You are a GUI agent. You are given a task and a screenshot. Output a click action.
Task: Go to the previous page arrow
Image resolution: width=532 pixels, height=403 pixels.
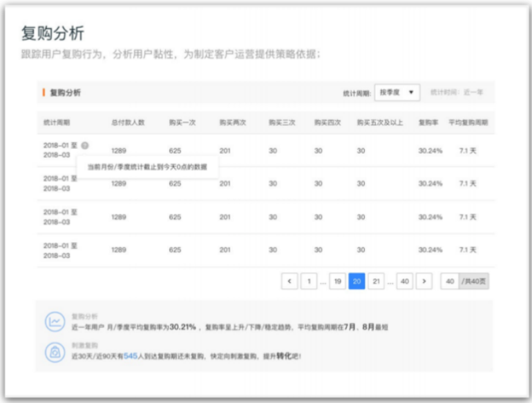[x=289, y=281]
